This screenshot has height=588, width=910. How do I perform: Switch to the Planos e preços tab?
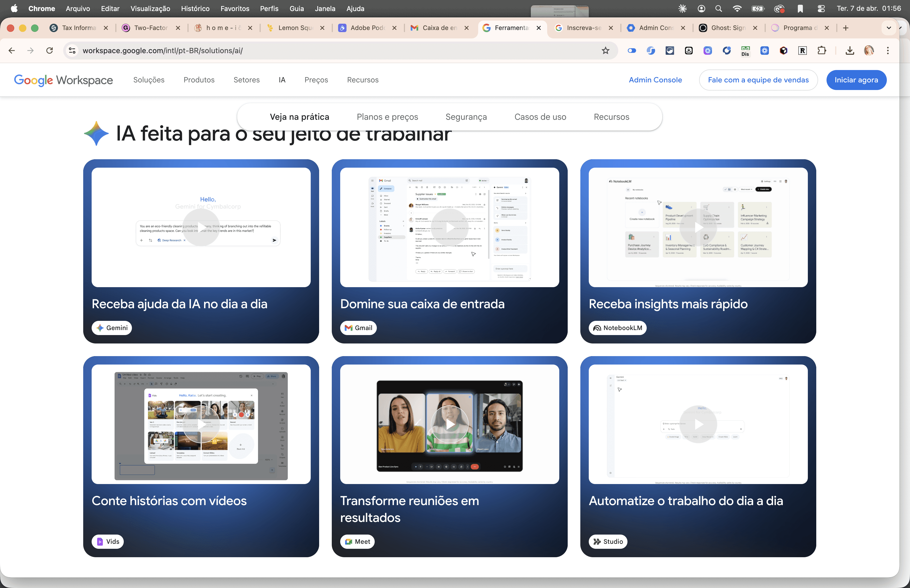[x=387, y=117]
